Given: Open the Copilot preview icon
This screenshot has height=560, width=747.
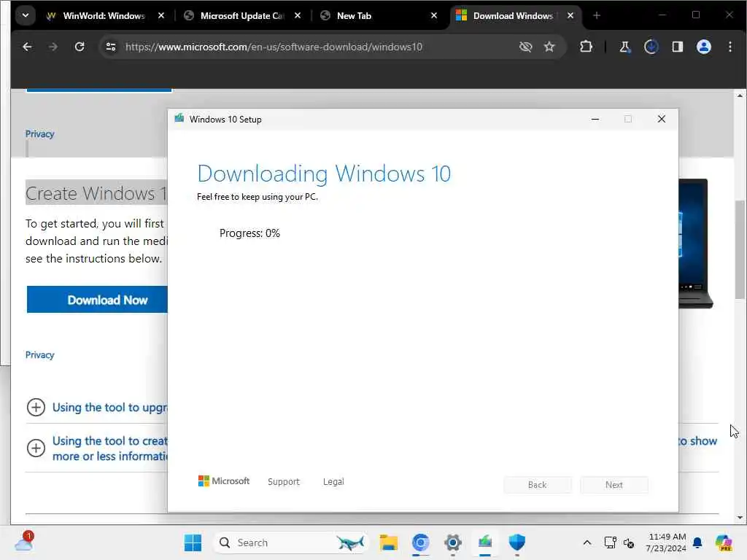Looking at the screenshot, I should pos(724,542).
